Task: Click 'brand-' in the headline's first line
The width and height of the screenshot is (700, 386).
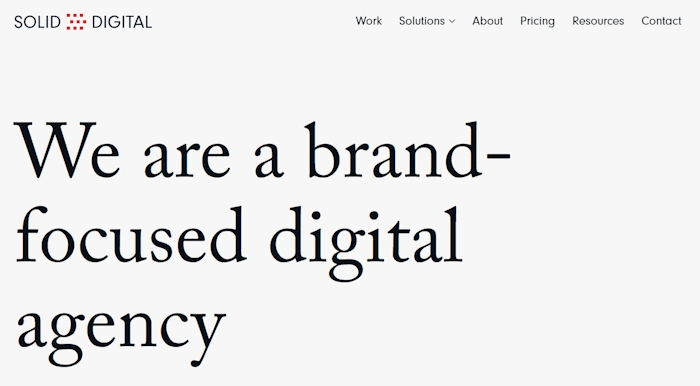Action: pyautogui.click(x=408, y=149)
